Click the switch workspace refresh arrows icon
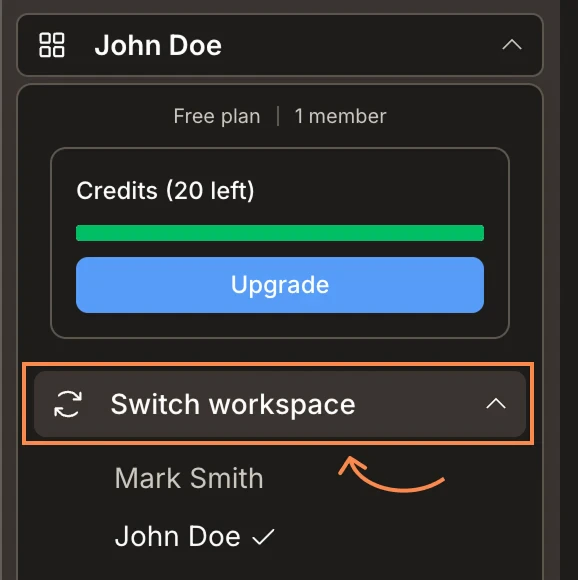 (x=68, y=404)
